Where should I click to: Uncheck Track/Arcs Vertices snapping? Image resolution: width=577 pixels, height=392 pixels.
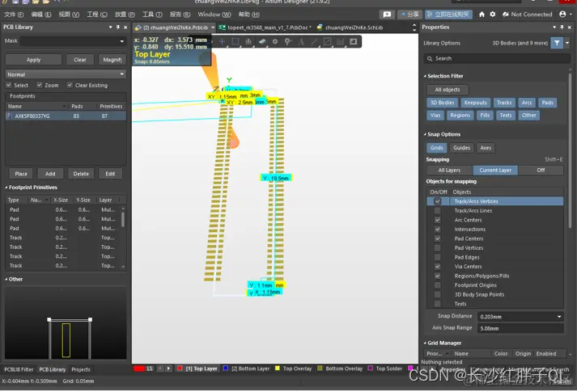click(437, 201)
